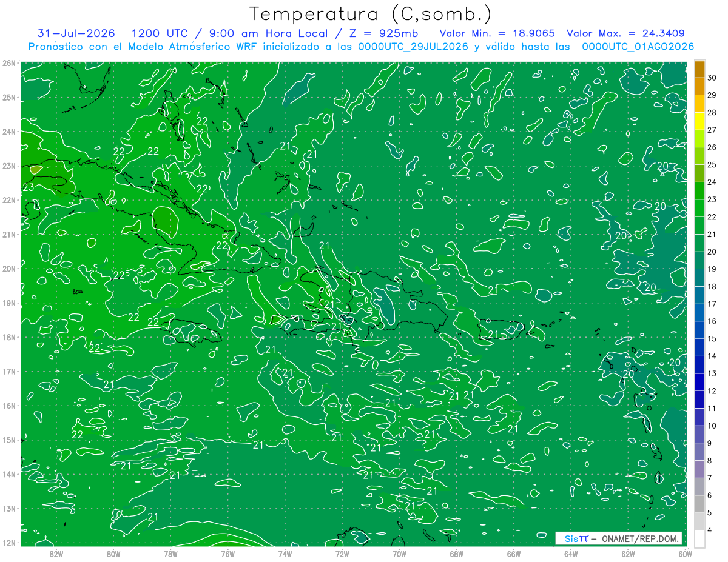The image size is (728, 562).
Task: Click the teal color bar segment between 18 and 19
Action: point(699,278)
